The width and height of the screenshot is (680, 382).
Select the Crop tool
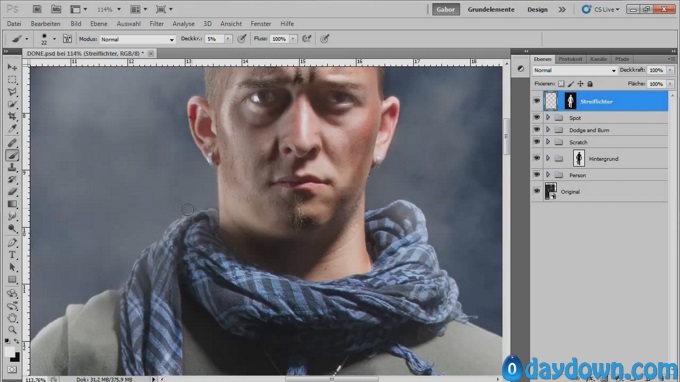tap(12, 116)
